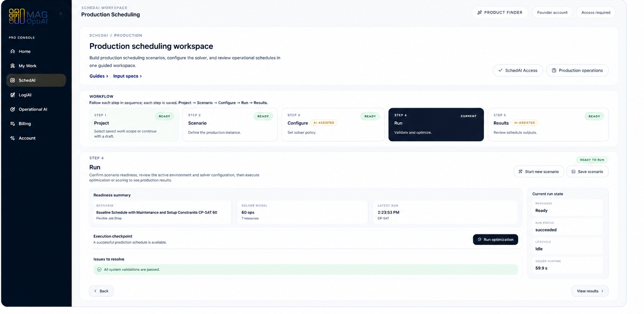644x314 pixels.
Task: Click the run status 'succeeded'
Action: (x=546, y=230)
